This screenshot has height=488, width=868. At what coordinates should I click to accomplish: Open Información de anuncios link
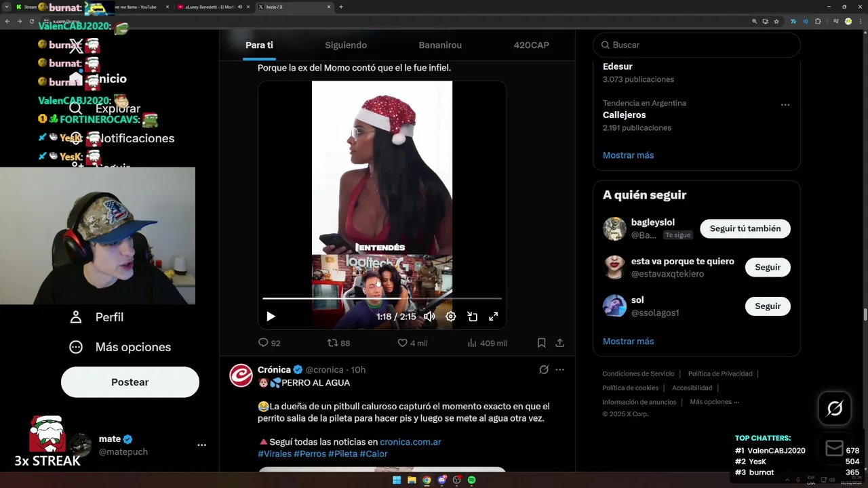[x=639, y=402]
